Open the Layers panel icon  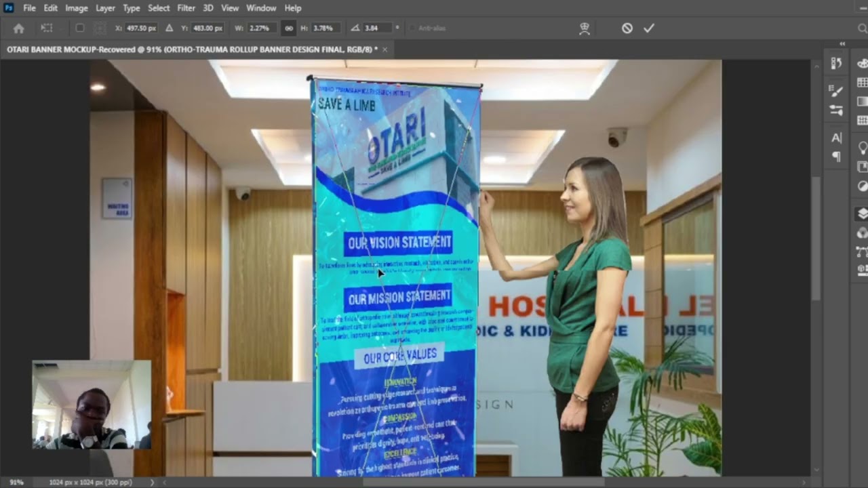pyautogui.click(x=863, y=213)
